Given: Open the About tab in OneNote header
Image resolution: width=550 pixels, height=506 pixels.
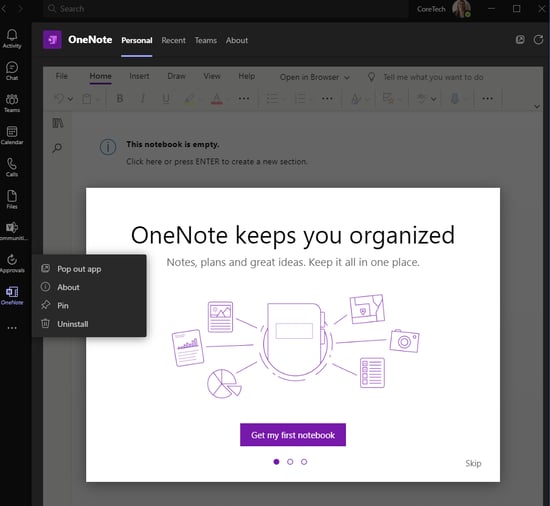Looking at the screenshot, I should 237,40.
